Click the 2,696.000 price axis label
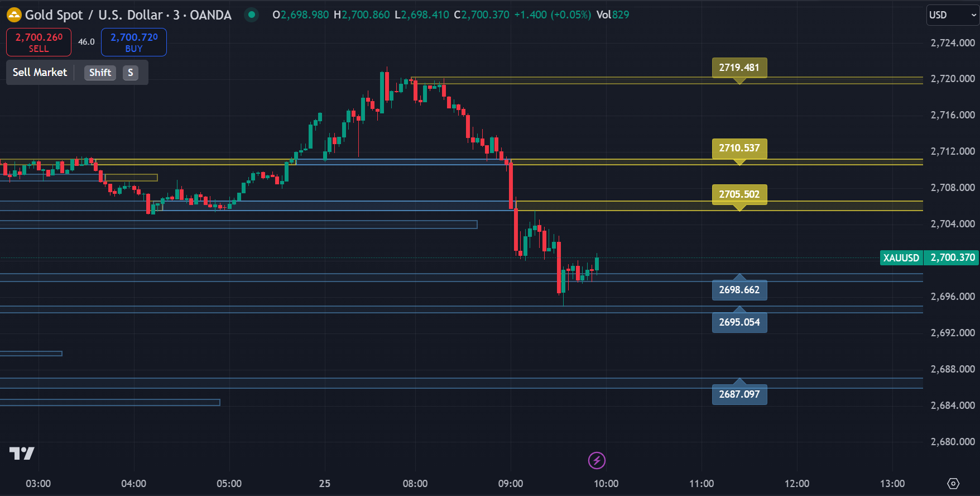 (953, 297)
